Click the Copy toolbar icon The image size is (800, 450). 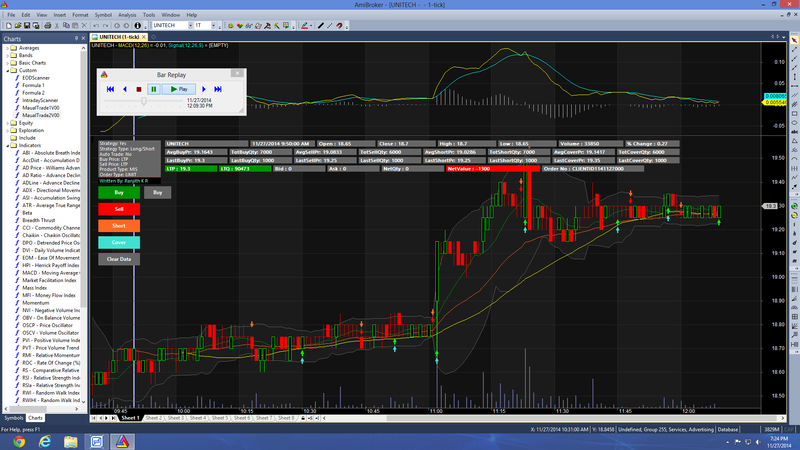(66, 26)
